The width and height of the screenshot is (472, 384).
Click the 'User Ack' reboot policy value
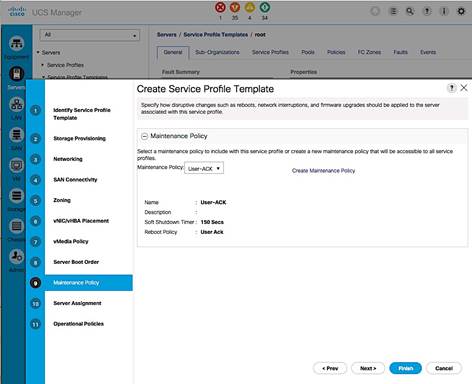[x=212, y=232]
